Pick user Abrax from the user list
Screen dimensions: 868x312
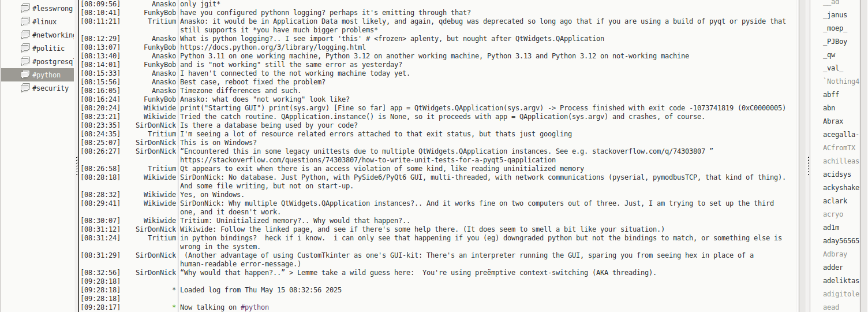tap(833, 121)
